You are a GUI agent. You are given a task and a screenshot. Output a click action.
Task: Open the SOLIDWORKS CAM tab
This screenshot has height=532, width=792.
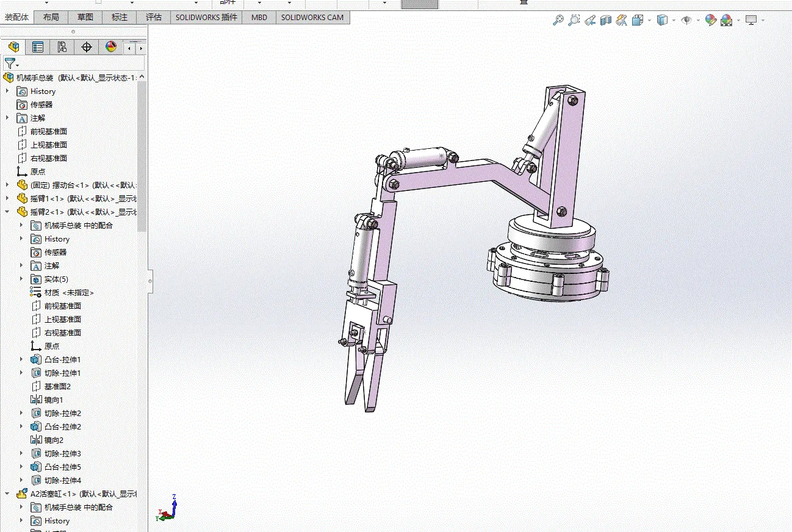click(x=312, y=17)
